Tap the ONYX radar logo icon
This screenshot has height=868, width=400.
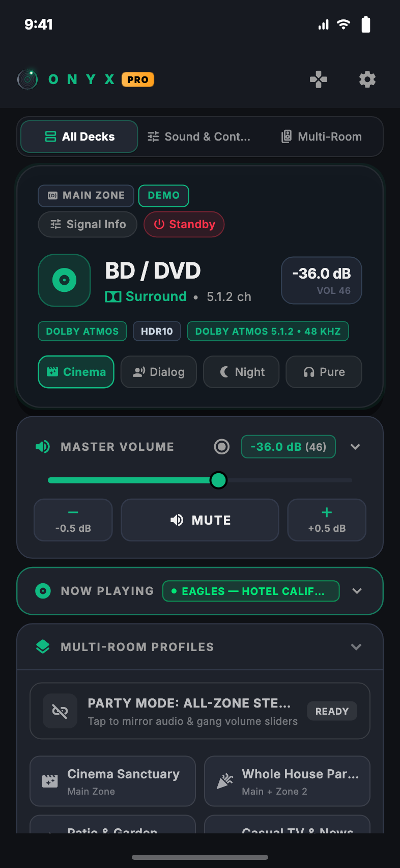27,79
